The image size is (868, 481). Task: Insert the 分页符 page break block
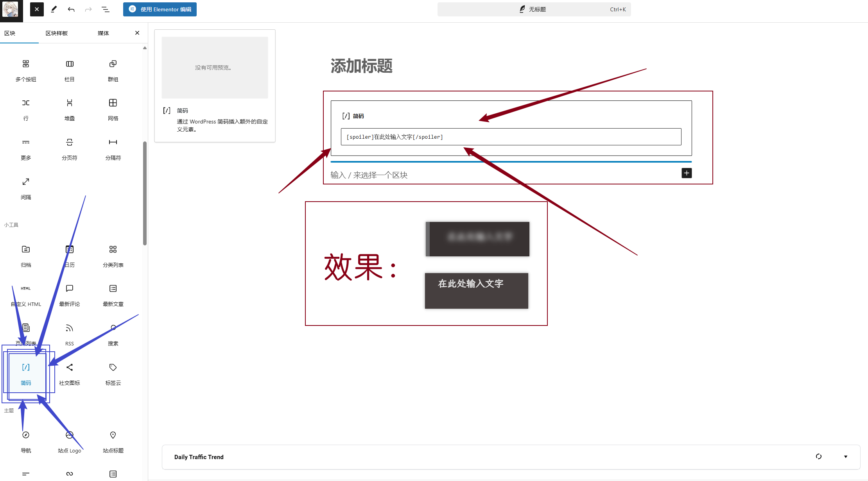pyautogui.click(x=70, y=149)
